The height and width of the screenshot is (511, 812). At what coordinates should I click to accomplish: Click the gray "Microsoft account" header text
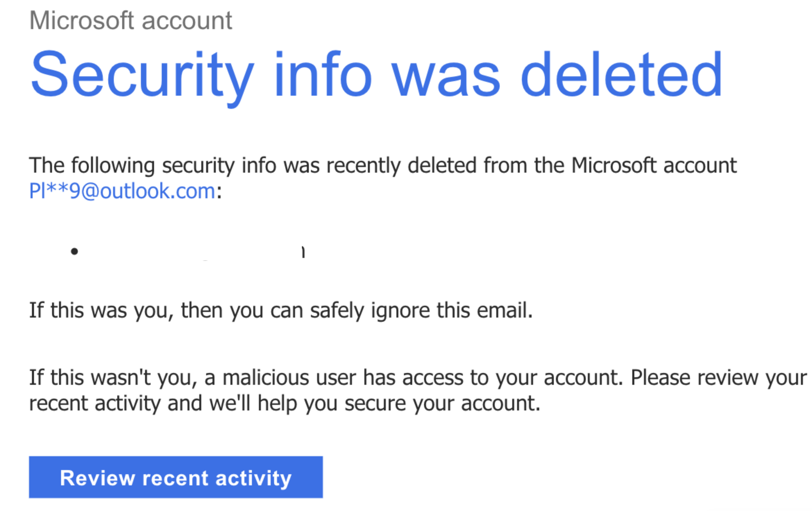click(130, 20)
